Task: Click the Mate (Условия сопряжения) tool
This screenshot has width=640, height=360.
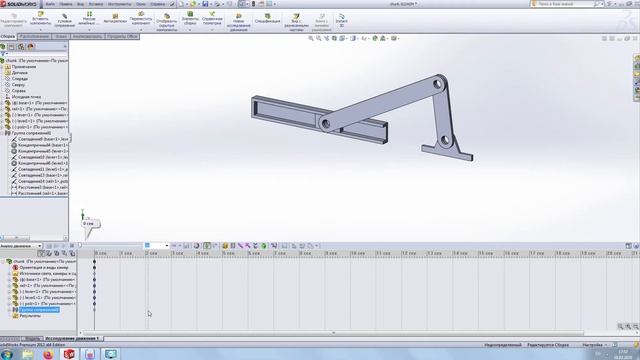Action: (64, 20)
